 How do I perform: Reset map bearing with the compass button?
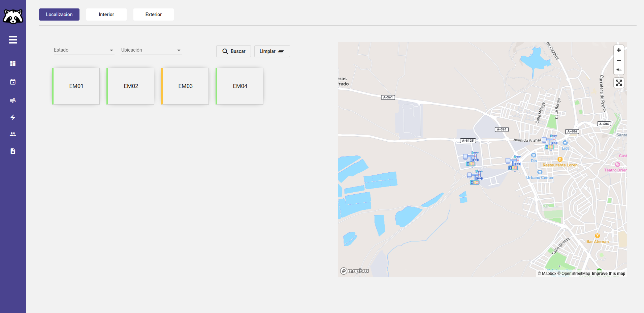619,70
